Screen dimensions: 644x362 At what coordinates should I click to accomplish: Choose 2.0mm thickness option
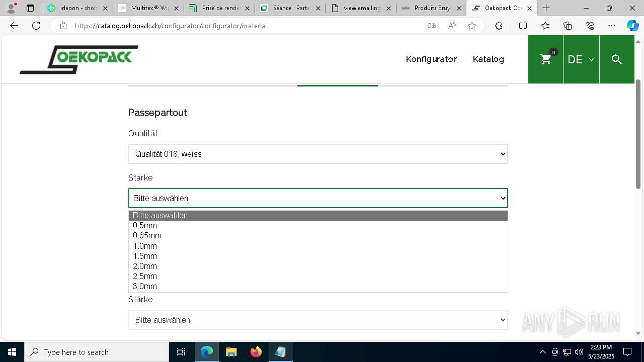click(318, 266)
